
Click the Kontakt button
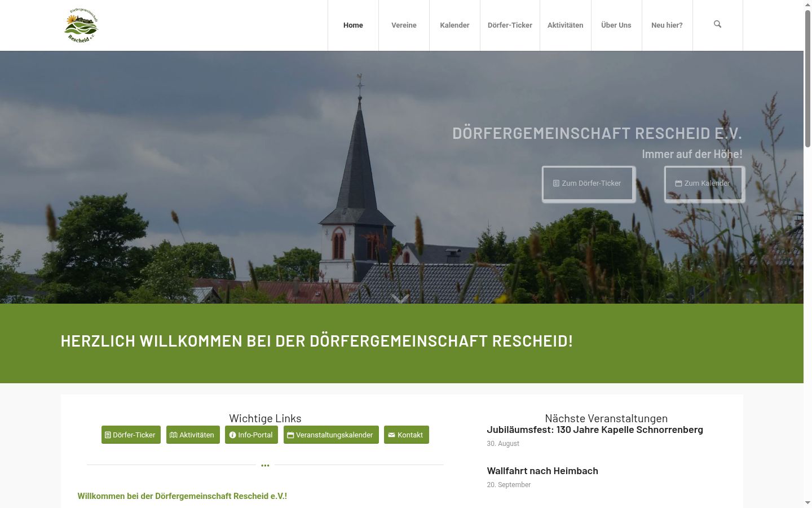[407, 435]
